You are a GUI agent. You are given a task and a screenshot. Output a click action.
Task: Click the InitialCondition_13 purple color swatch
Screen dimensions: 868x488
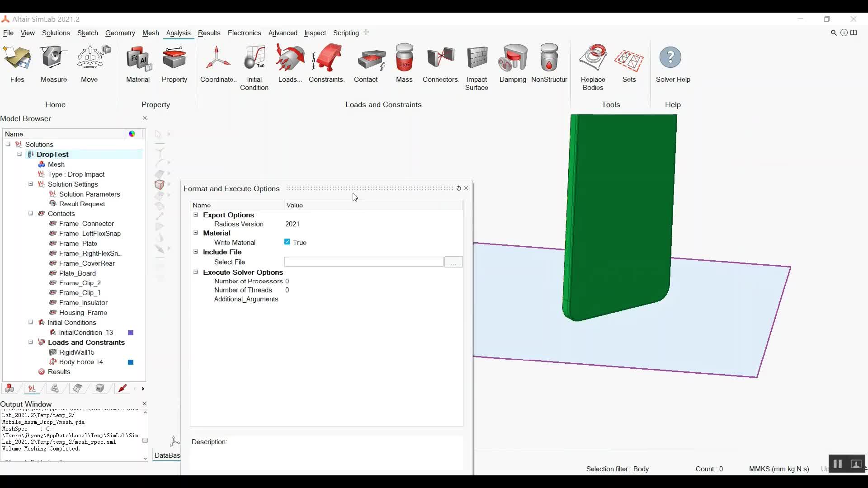click(x=131, y=333)
